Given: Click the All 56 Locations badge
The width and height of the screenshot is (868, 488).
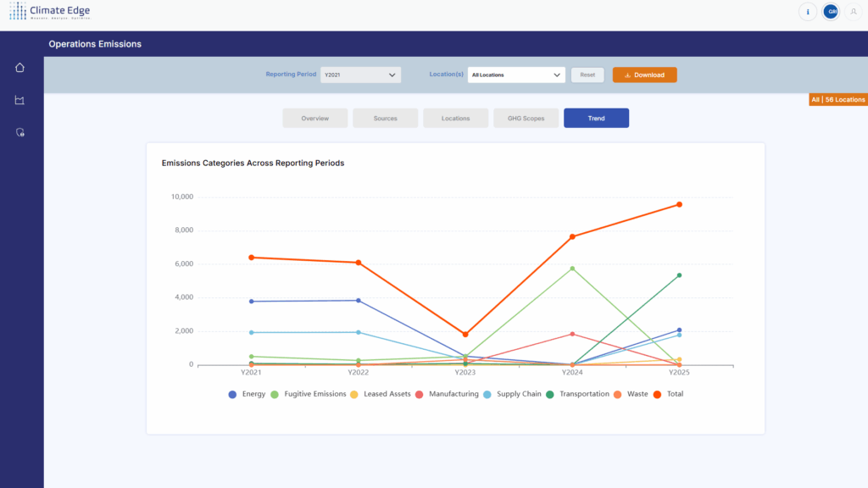Looking at the screenshot, I should pos(837,99).
